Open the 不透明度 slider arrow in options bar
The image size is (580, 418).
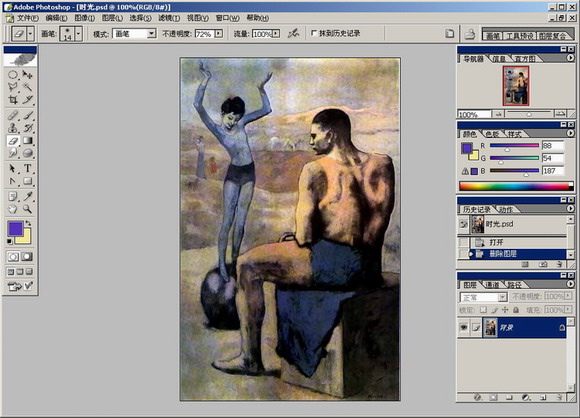(219, 34)
